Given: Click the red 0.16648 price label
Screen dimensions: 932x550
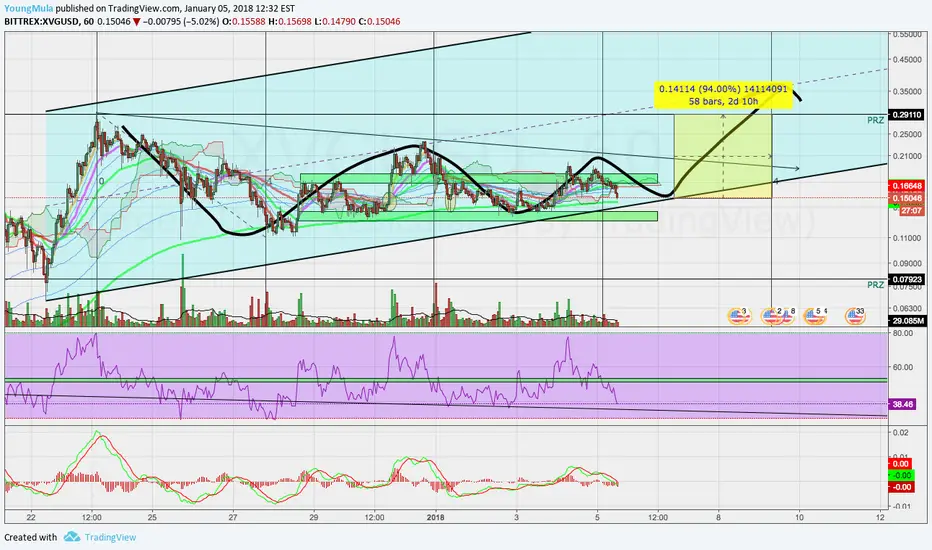Looking at the screenshot, I should pyautogui.click(x=906, y=186).
